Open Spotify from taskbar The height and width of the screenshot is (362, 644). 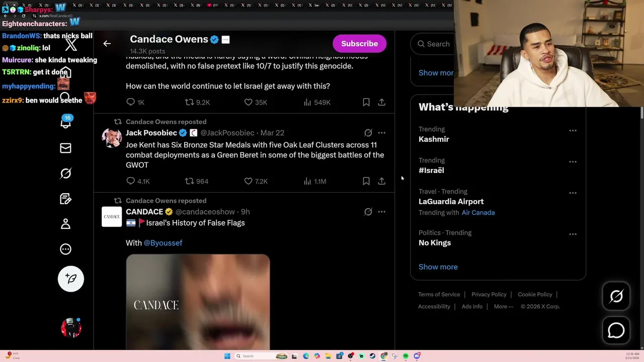[406, 356]
